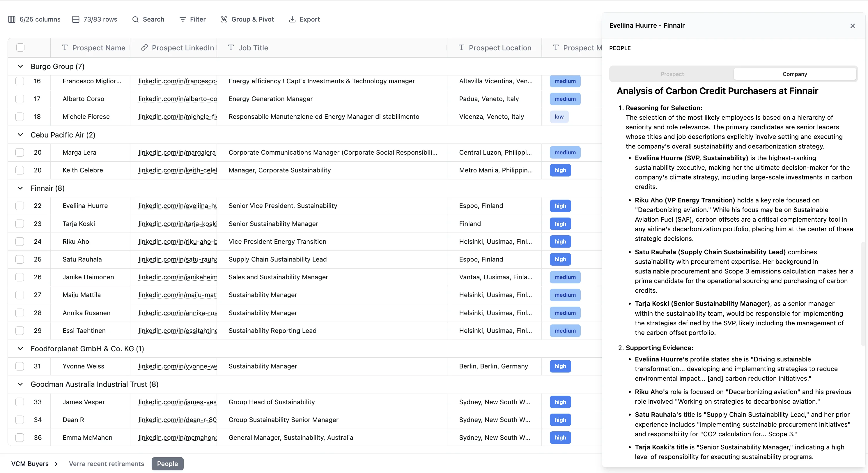
Task: Select the People tab at bottom
Action: 167,464
